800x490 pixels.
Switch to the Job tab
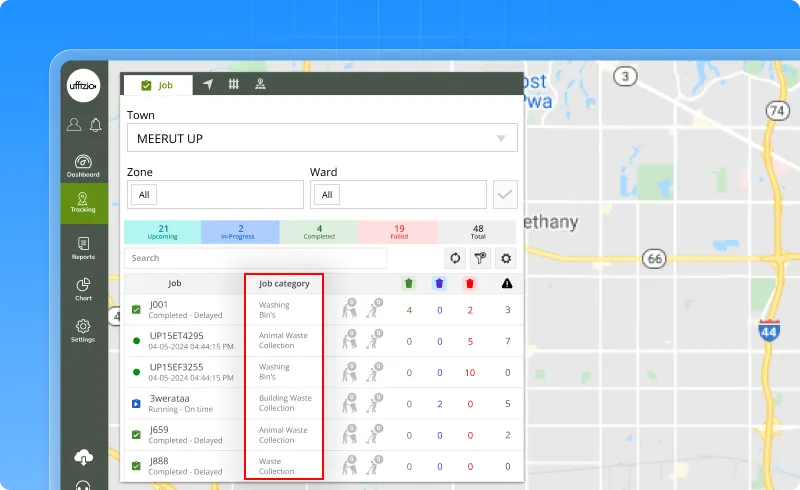(x=157, y=85)
